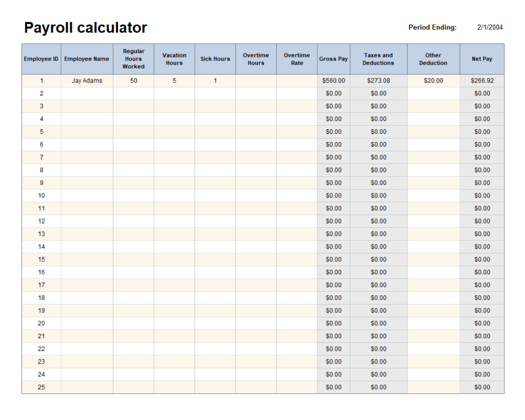525x420 pixels.
Task: Click the Period Ending label
Action: pos(432,27)
